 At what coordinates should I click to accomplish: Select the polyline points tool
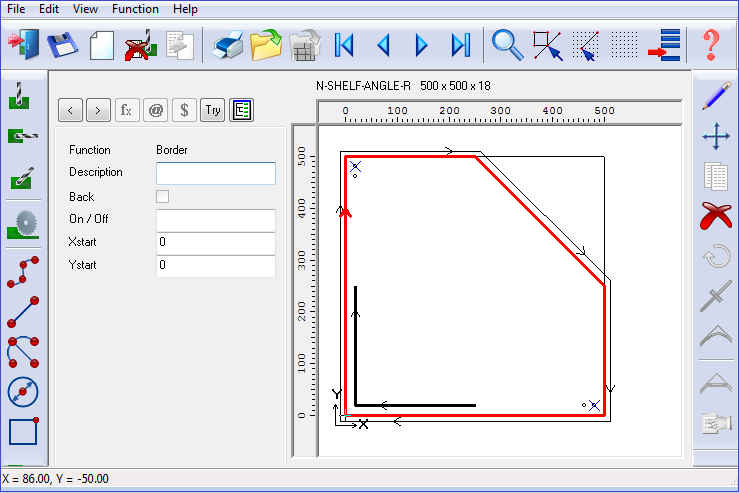[x=23, y=272]
